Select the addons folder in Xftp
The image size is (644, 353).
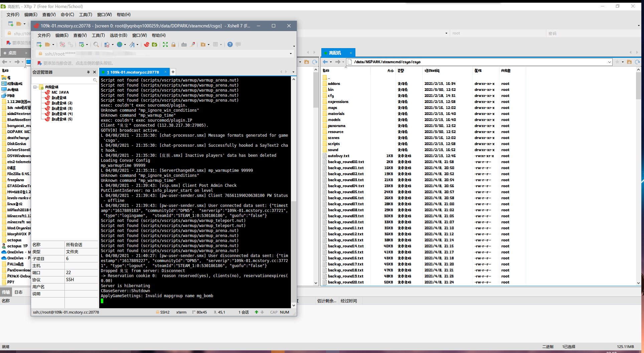point(334,84)
